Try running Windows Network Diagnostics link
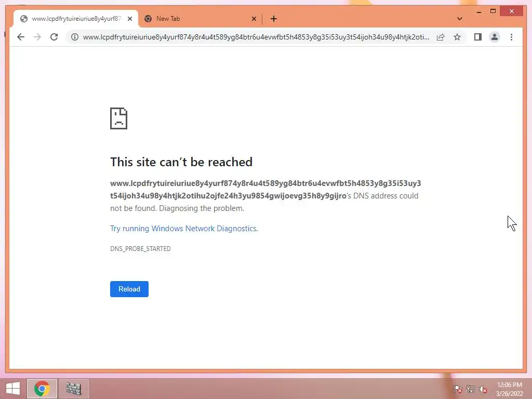 pos(184,229)
